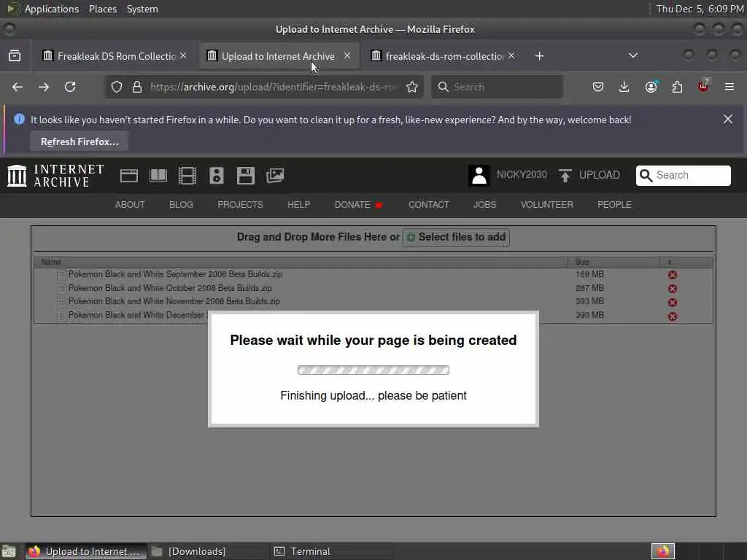
Task: Open the Web (Wayback) section icon
Action: pyautogui.click(x=129, y=176)
